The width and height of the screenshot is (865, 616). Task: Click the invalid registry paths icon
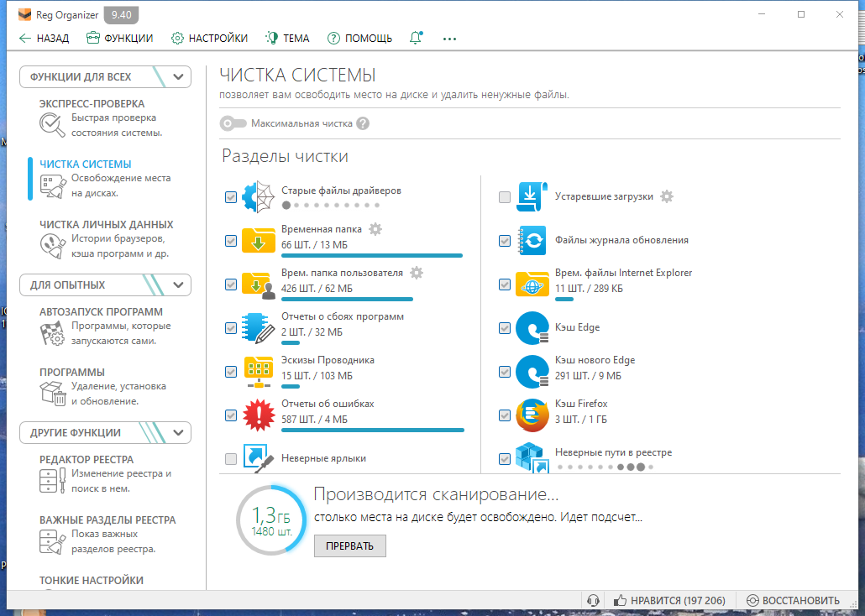point(532,457)
